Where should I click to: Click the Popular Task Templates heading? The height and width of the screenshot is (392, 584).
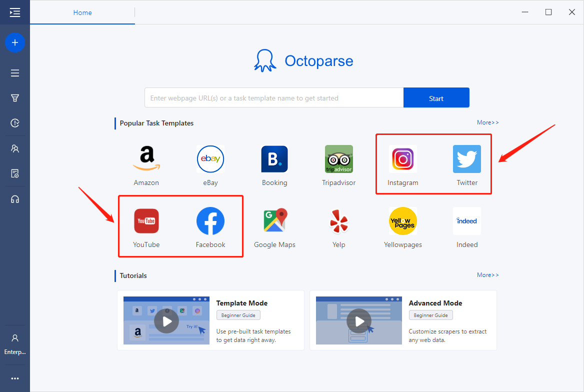[x=157, y=123]
